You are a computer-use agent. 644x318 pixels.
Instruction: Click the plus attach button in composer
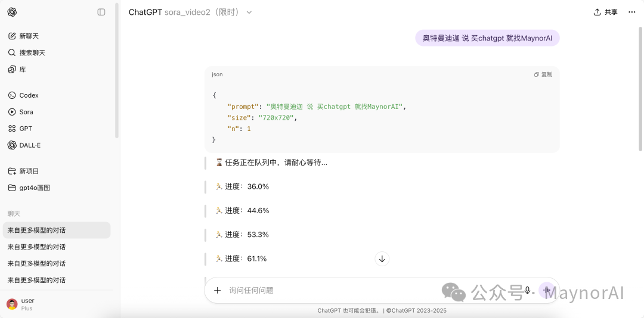click(217, 291)
